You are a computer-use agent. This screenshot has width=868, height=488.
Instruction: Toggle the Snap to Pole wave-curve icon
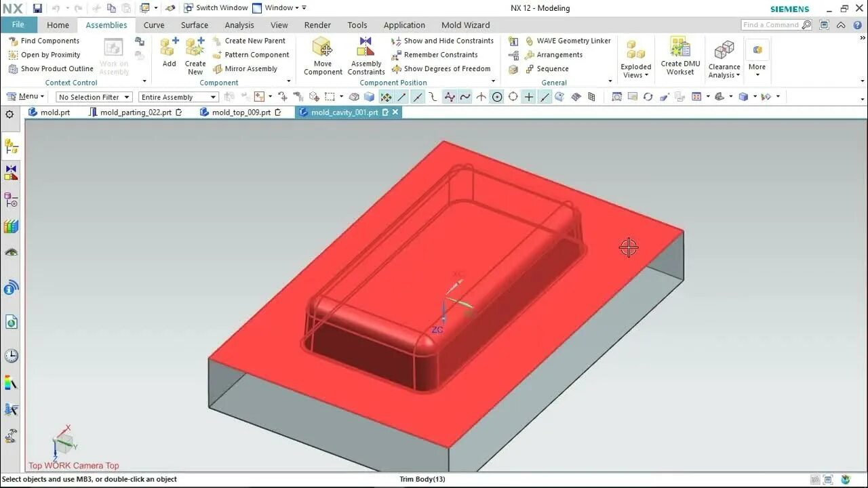(465, 97)
